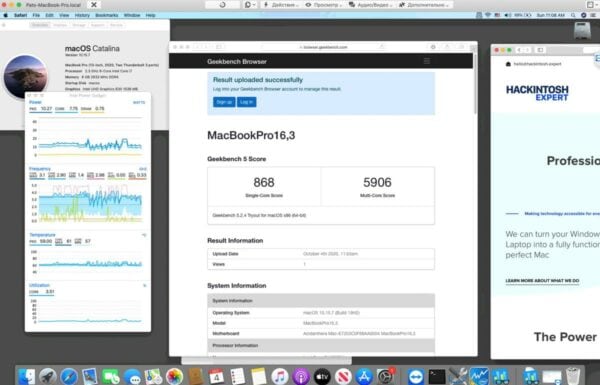This screenshot has width=600, height=385.
Task: Open the History menu in Safari
Action: (82, 15)
